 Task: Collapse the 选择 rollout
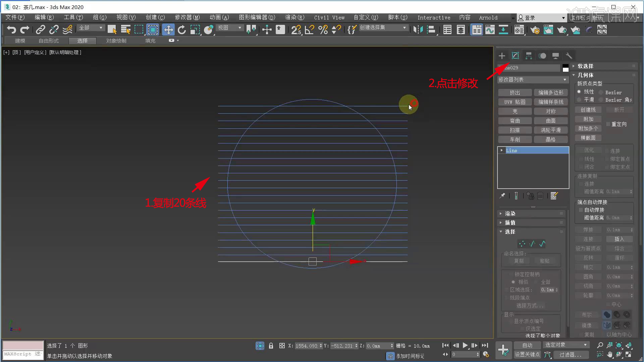532,232
